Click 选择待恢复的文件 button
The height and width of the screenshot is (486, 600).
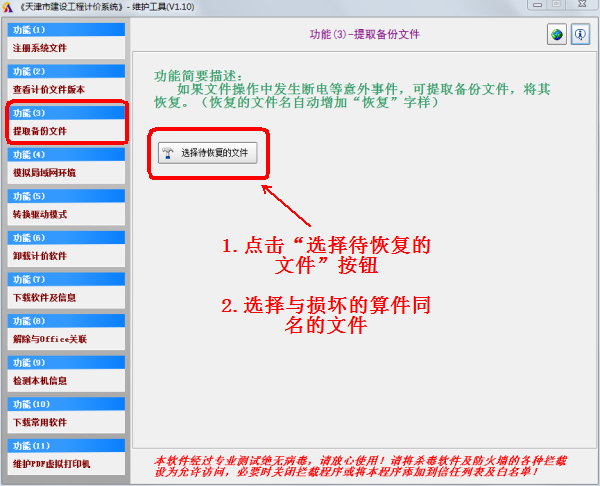coord(208,153)
